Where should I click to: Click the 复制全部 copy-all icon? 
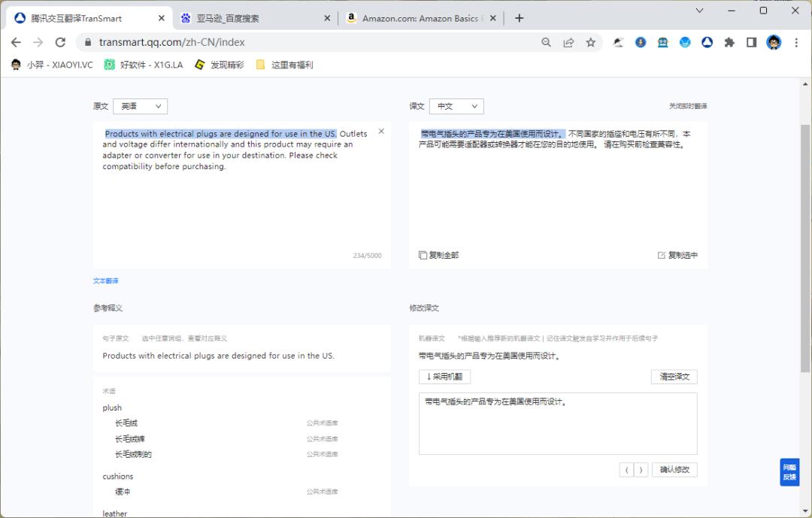coord(423,255)
